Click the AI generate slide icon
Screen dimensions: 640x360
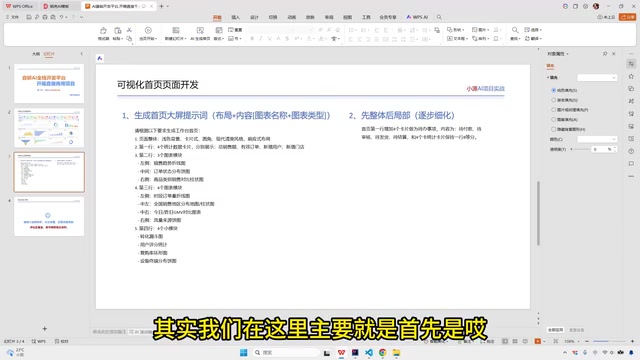pos(200,31)
